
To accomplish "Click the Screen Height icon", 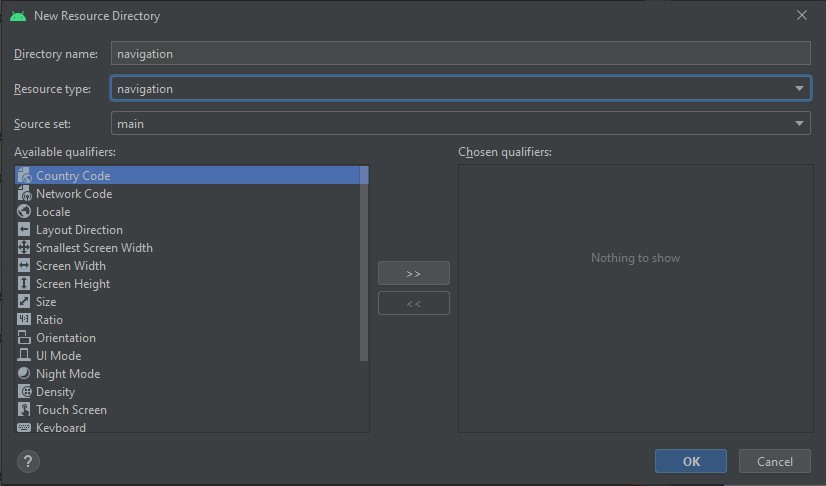I will coord(24,283).
